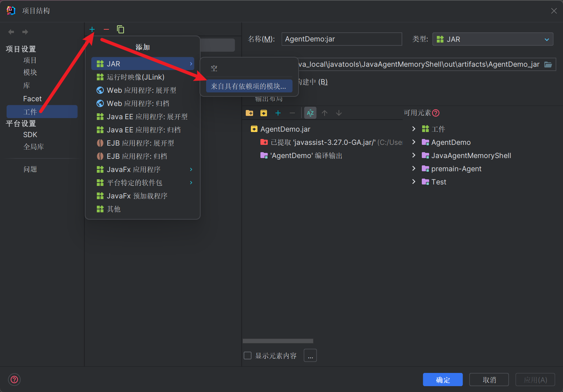Click the help button at bottom left
563x392 pixels.
(x=14, y=380)
